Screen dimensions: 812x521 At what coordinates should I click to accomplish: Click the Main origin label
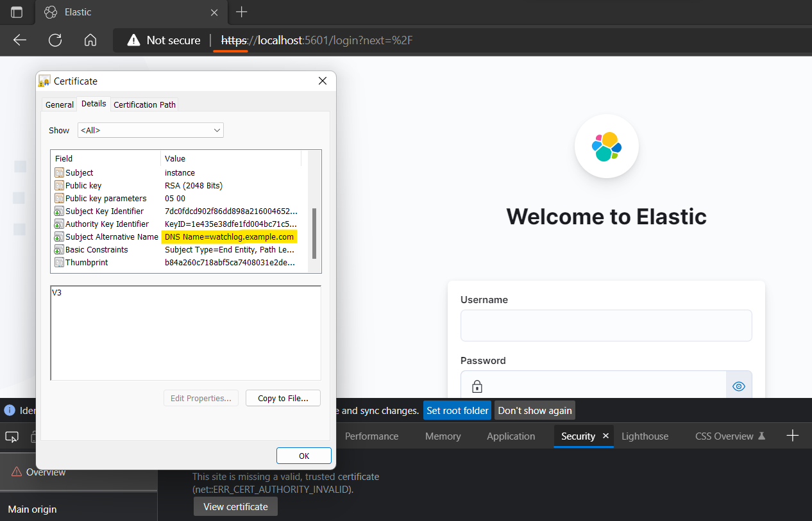click(x=32, y=509)
